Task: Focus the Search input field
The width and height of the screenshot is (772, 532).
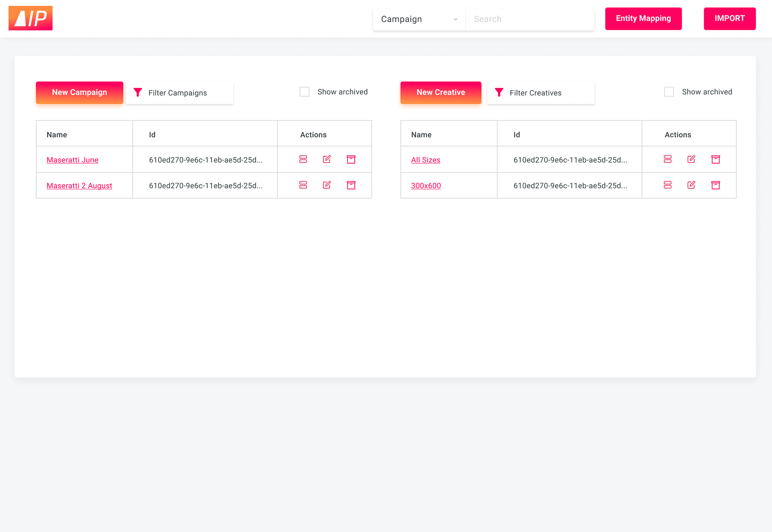Action: click(x=530, y=19)
